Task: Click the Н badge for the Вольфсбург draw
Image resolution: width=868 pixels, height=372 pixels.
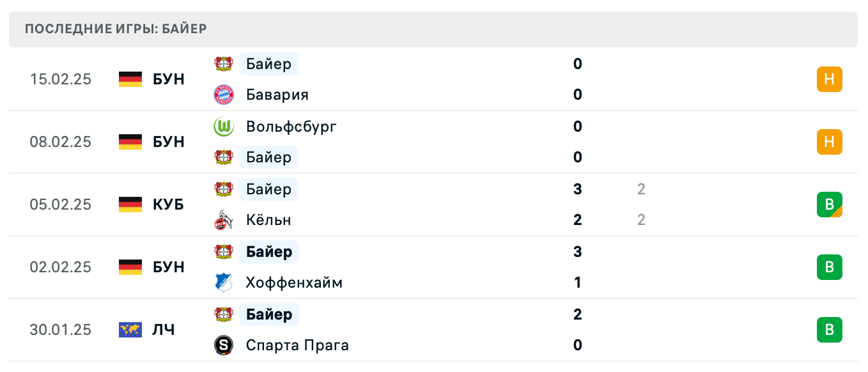Action: pyautogui.click(x=830, y=142)
